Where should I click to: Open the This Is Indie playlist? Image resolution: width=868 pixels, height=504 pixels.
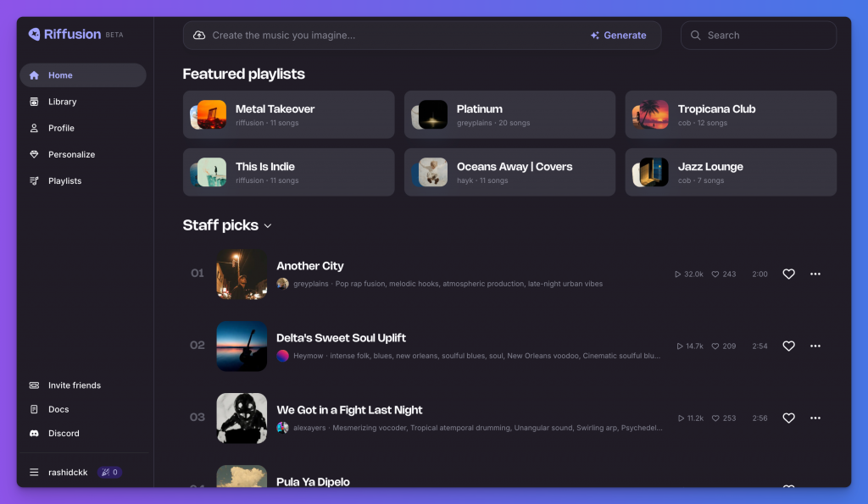[288, 172]
